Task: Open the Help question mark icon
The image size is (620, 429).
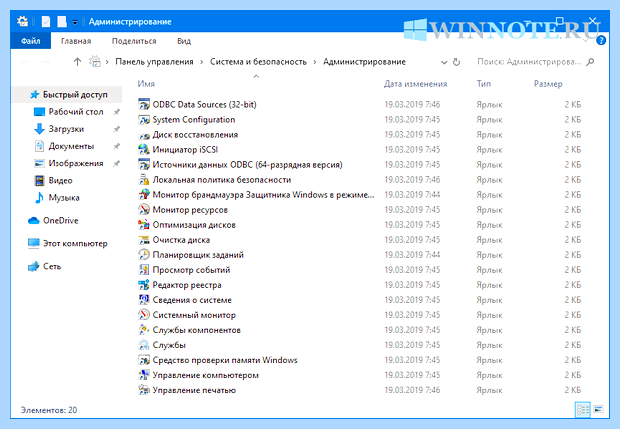Action: pos(601,40)
